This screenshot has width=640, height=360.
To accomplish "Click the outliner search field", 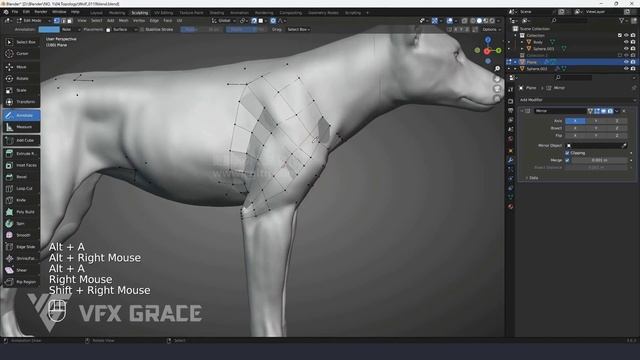I will click(569, 20).
